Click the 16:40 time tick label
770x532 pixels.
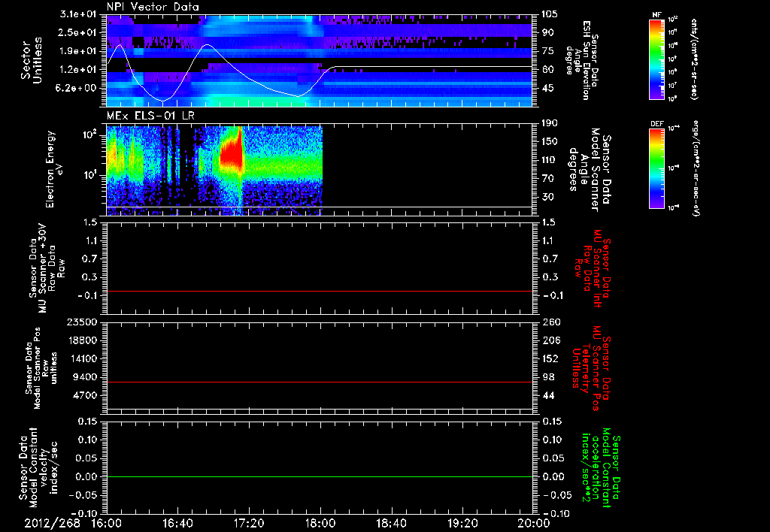click(177, 523)
